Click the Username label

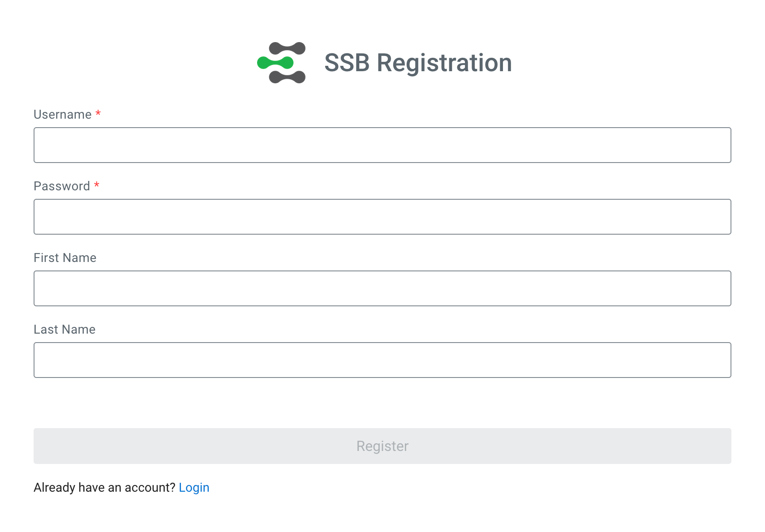tap(63, 115)
